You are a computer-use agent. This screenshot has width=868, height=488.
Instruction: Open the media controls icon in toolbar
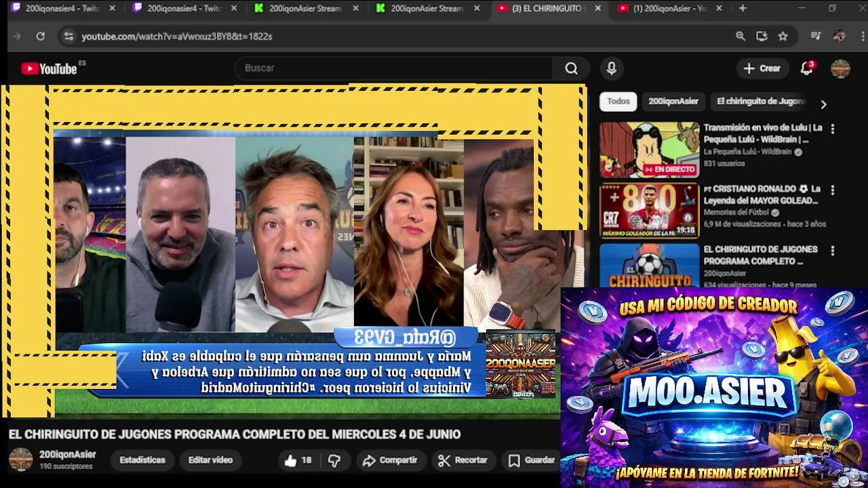click(816, 36)
